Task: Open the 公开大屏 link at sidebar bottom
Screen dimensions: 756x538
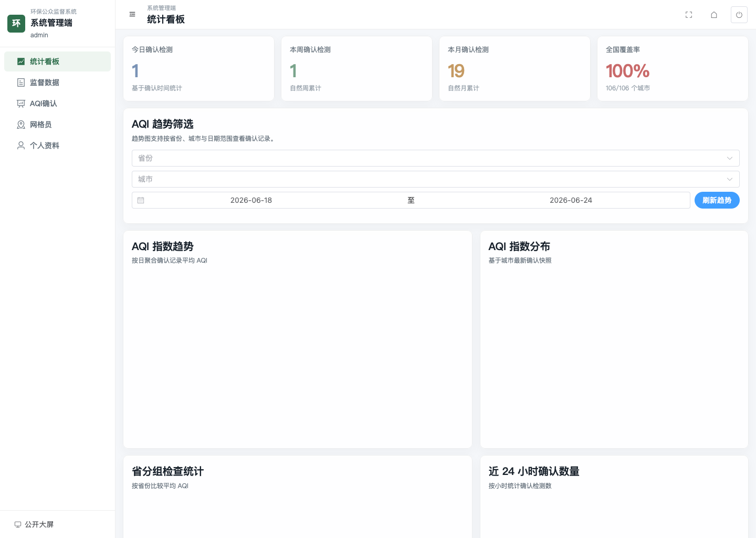Action: pyautogui.click(x=34, y=524)
